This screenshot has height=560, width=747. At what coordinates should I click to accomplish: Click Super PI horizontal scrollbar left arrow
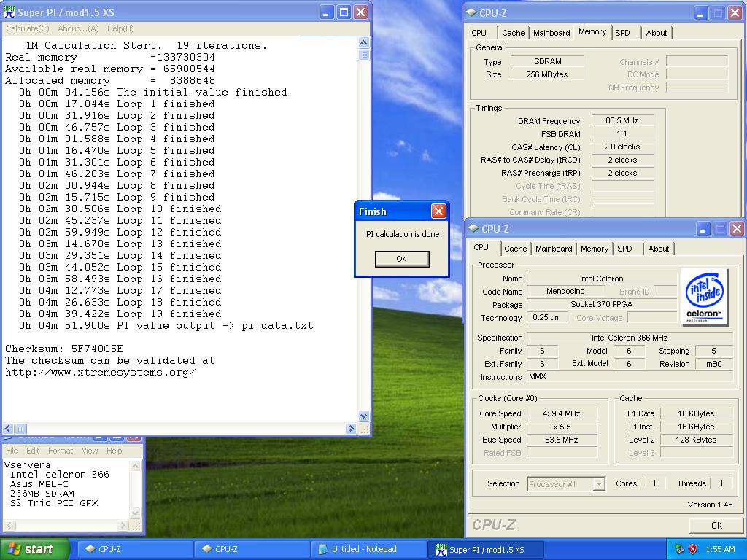tap(8, 428)
